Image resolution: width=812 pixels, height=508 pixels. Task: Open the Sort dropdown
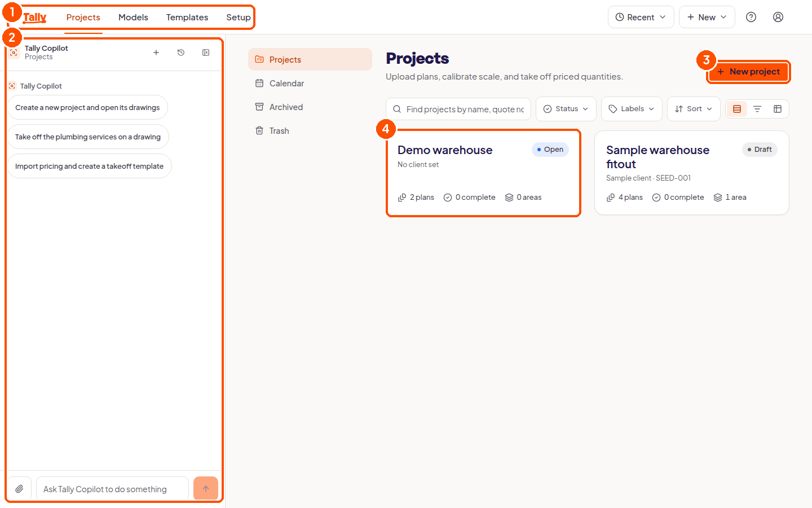[x=694, y=109]
